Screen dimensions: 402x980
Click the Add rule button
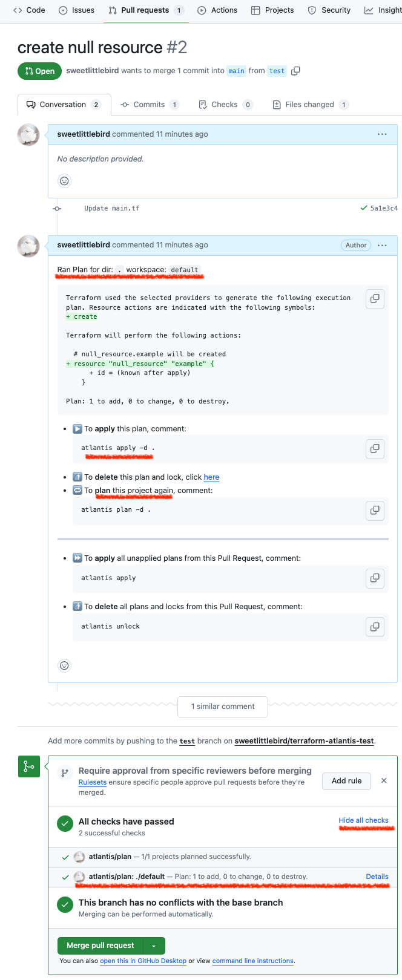coord(347,781)
